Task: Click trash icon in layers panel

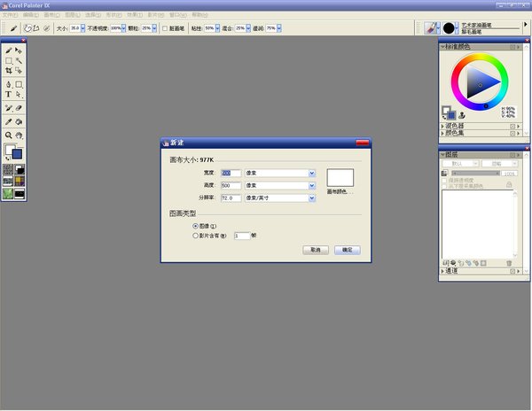Action: [x=509, y=263]
